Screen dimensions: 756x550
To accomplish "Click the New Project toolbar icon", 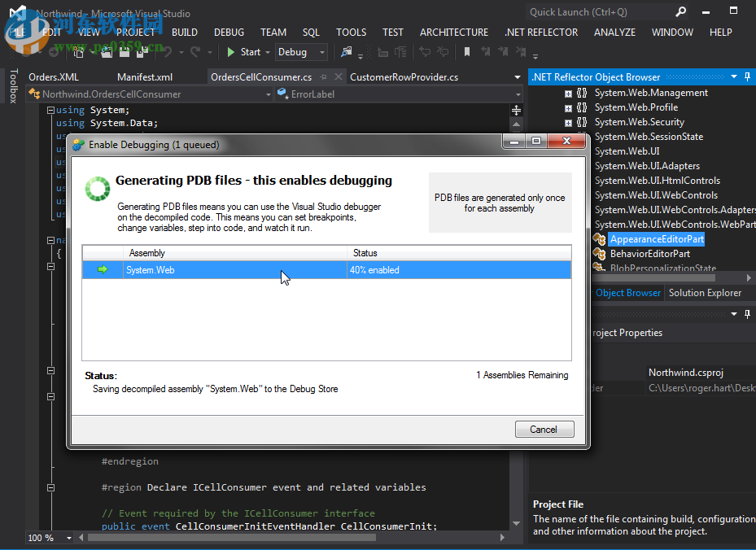I will [x=79, y=51].
